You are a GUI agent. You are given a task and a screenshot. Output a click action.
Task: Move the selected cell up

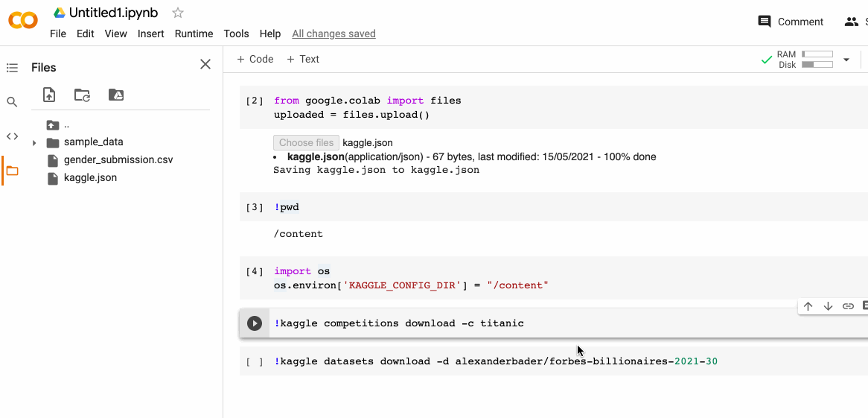coord(808,306)
